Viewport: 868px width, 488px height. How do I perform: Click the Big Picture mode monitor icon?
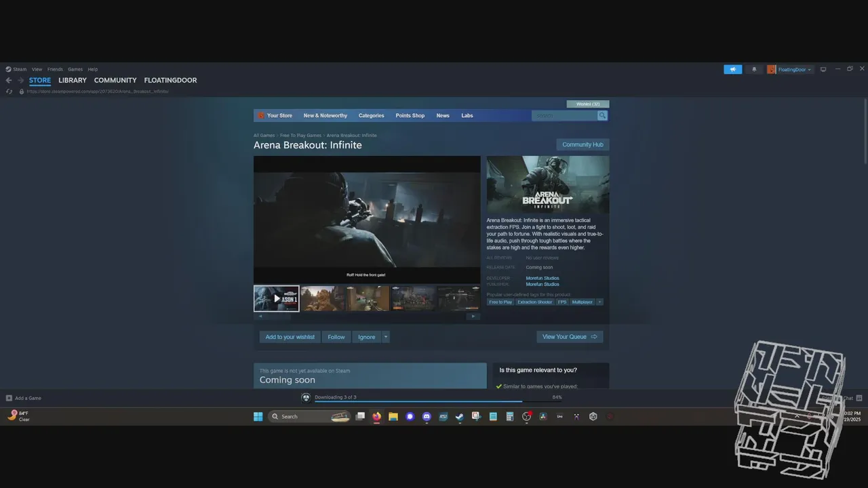coord(823,69)
